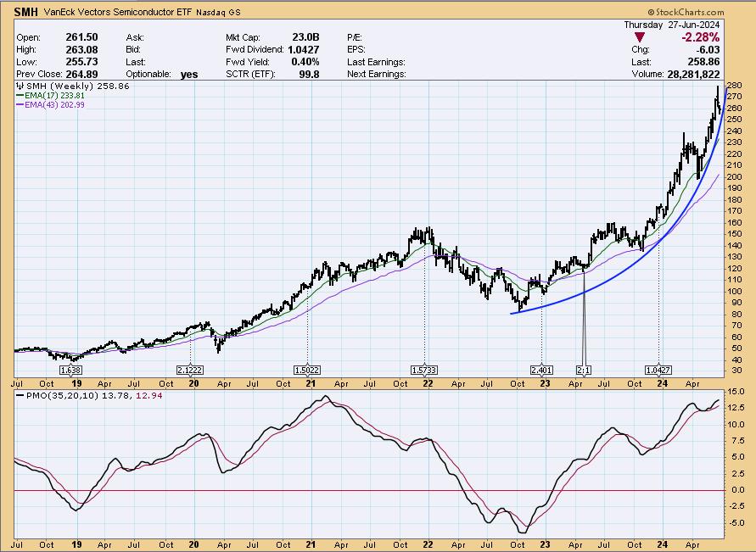Viewport: 756px width, 552px height.
Task: Click the 200 price axis label
Action: tap(734, 176)
